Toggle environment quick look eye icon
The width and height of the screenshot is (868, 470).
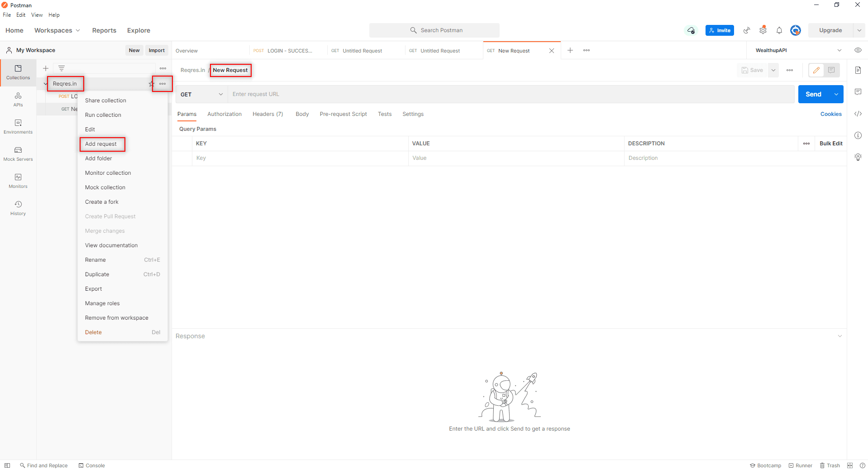pyautogui.click(x=858, y=50)
